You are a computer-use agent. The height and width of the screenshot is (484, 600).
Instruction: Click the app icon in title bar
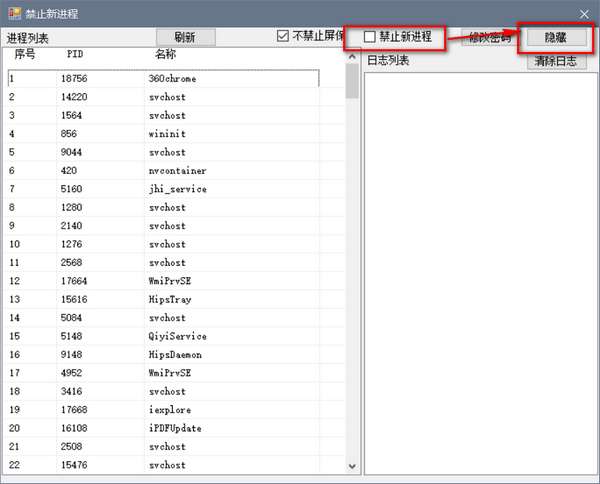click(15, 14)
